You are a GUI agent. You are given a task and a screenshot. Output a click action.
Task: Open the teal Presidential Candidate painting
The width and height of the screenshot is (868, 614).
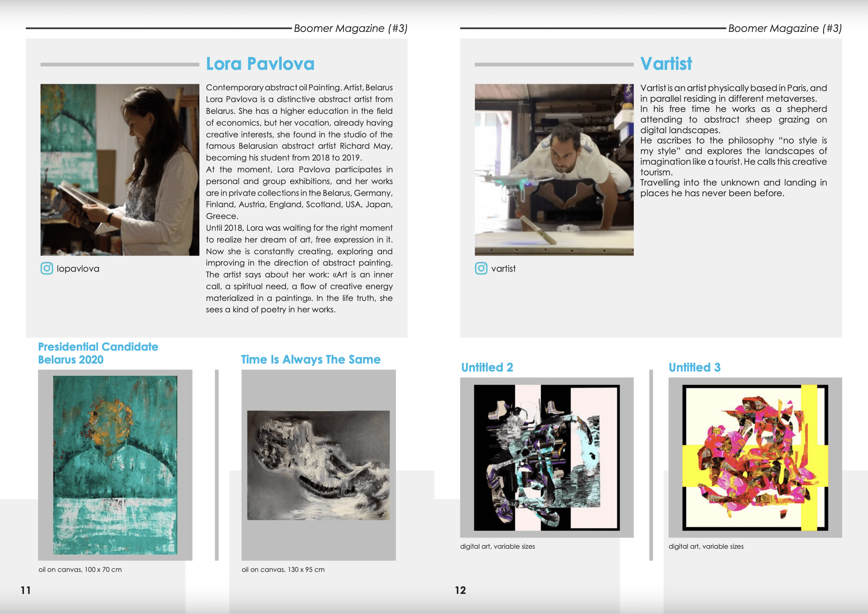point(115,465)
